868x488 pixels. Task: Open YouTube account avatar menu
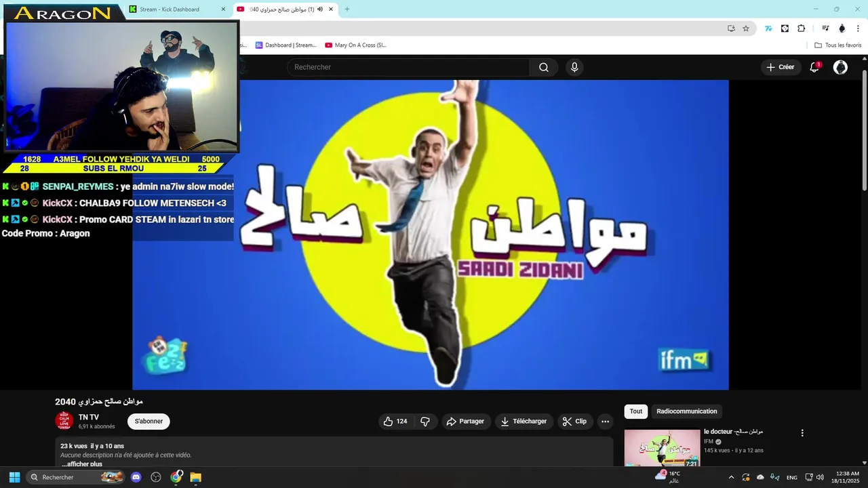coord(840,67)
